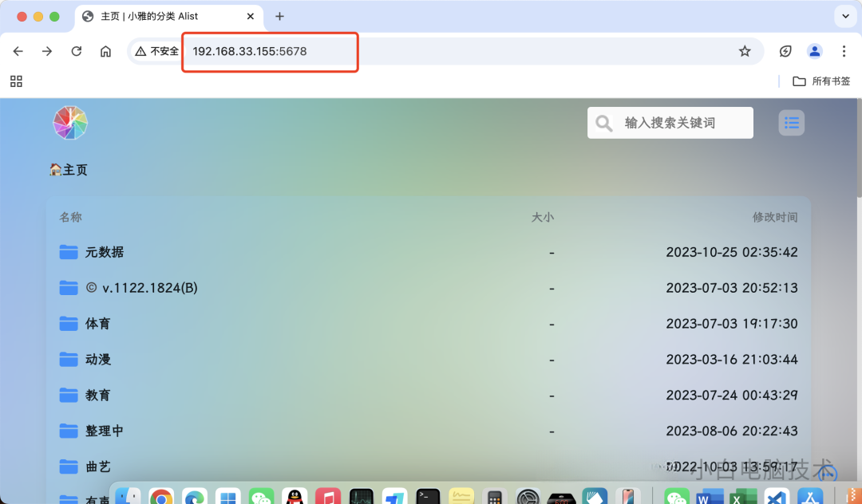Click the folder icon beside 元数据
This screenshot has width=862, height=504.
[x=69, y=252]
